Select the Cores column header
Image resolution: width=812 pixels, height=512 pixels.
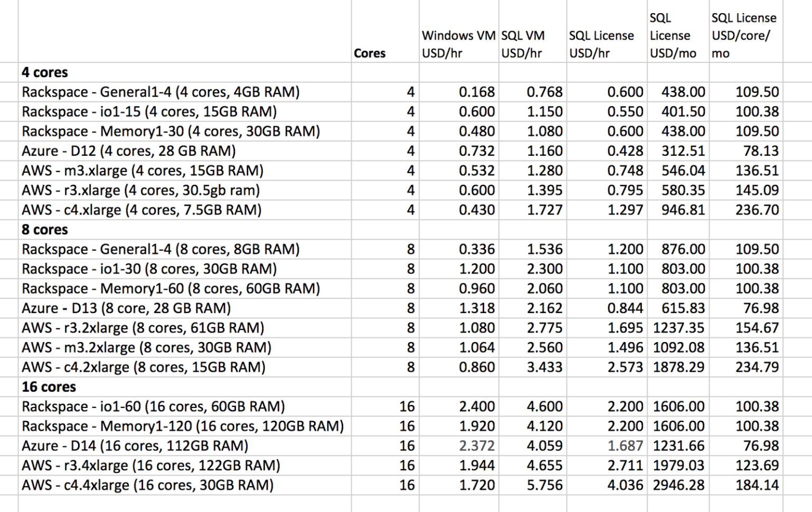[371, 52]
